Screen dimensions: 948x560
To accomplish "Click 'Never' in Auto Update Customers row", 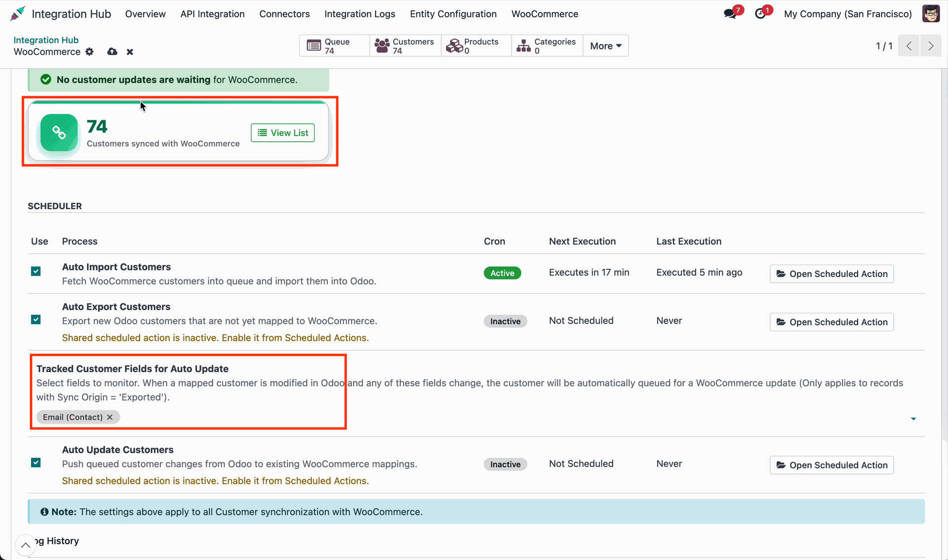I will (669, 464).
